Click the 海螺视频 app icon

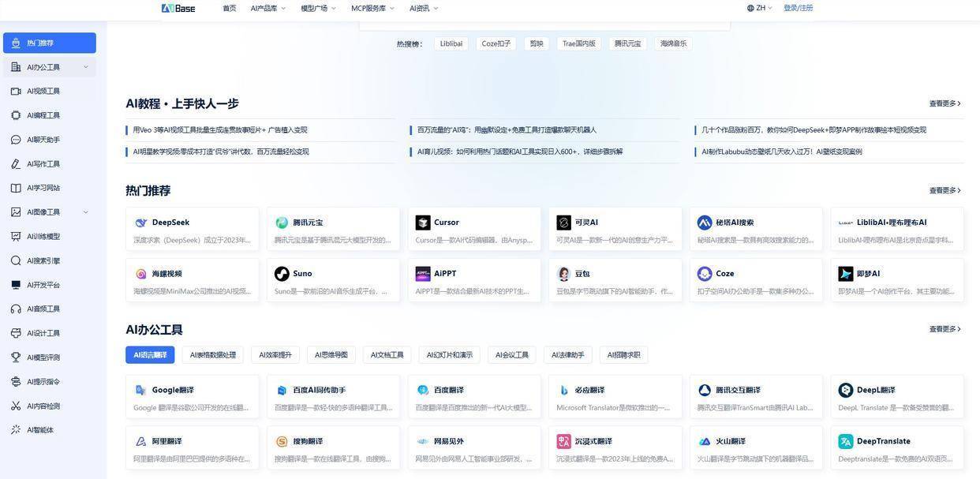click(140, 274)
